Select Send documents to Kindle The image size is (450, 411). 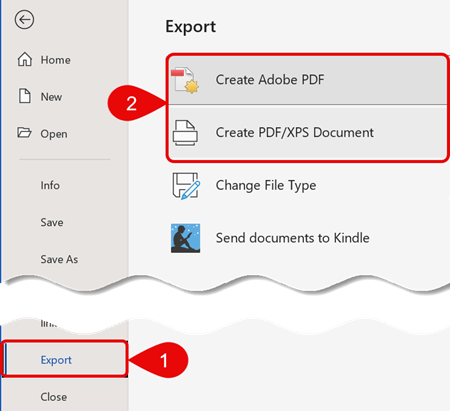click(293, 238)
